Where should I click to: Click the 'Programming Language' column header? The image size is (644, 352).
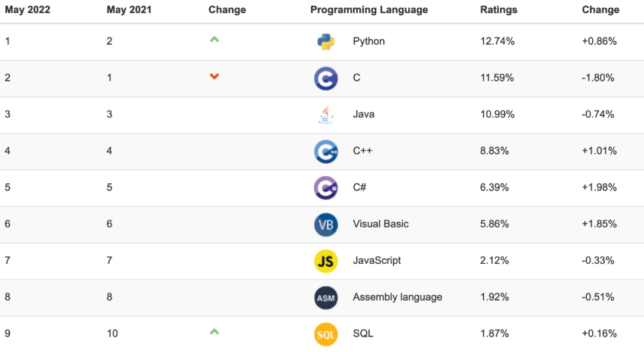369,10
